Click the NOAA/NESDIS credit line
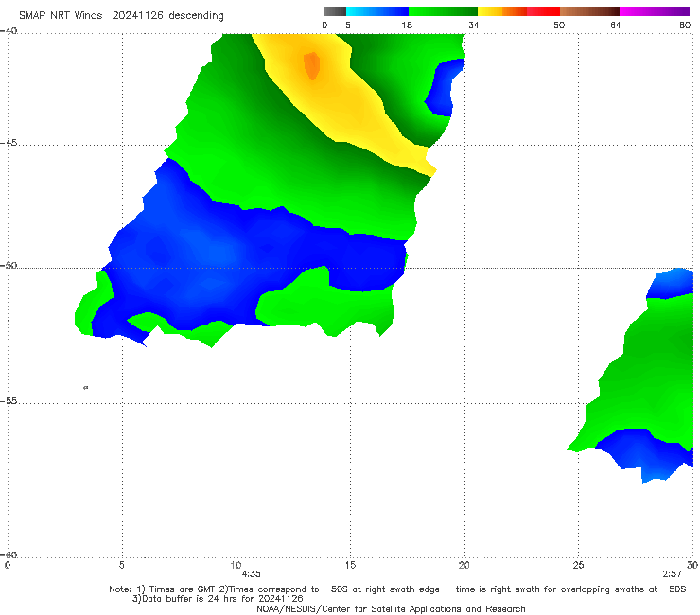The image size is (700, 615). coord(391,608)
